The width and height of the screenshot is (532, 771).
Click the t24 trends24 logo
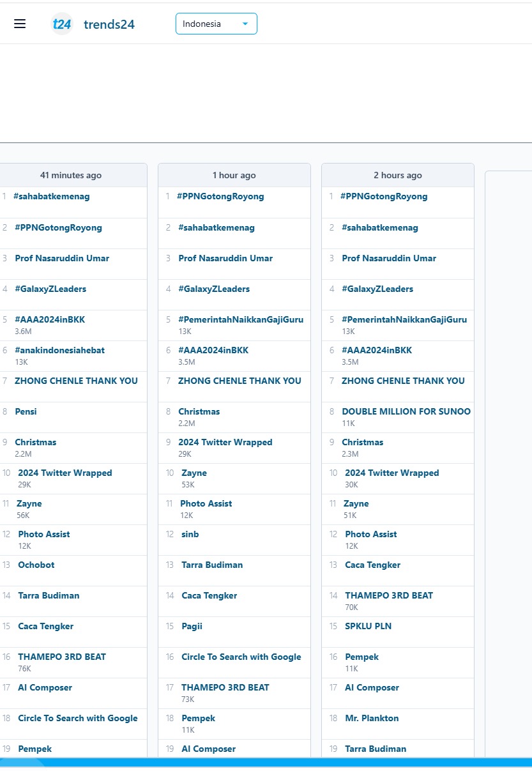click(93, 24)
